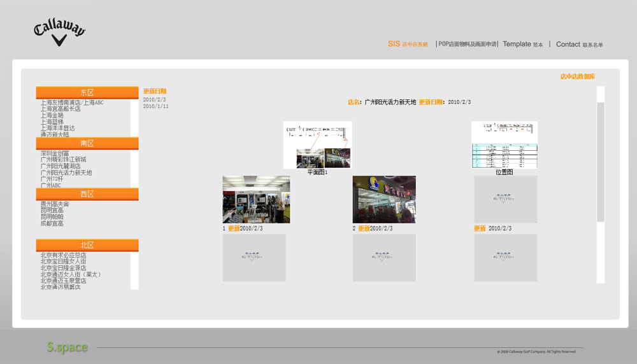Open the Contact 联系名单 menu
The width and height of the screenshot is (637, 364).
pos(579,45)
